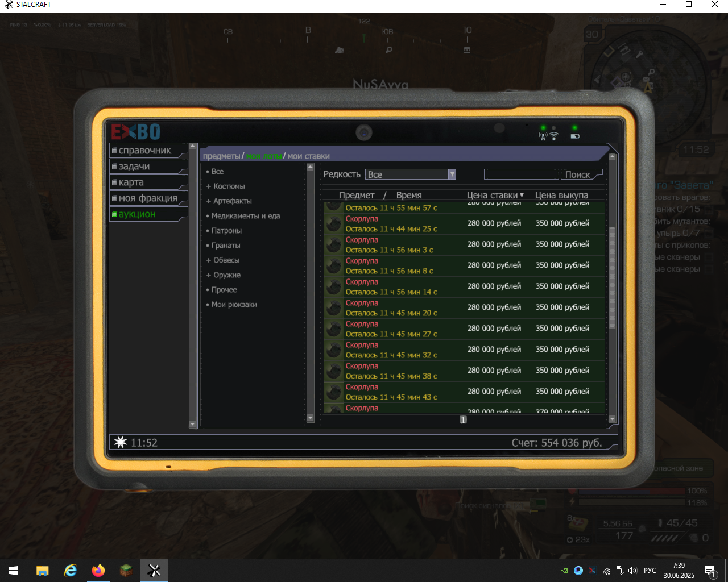Image resolution: width=728 pixels, height=582 pixels.
Task: Expand the Оружие category
Action: pos(223,275)
